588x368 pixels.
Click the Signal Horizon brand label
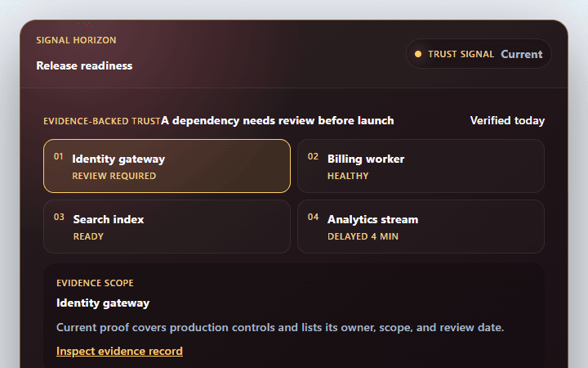coord(76,40)
